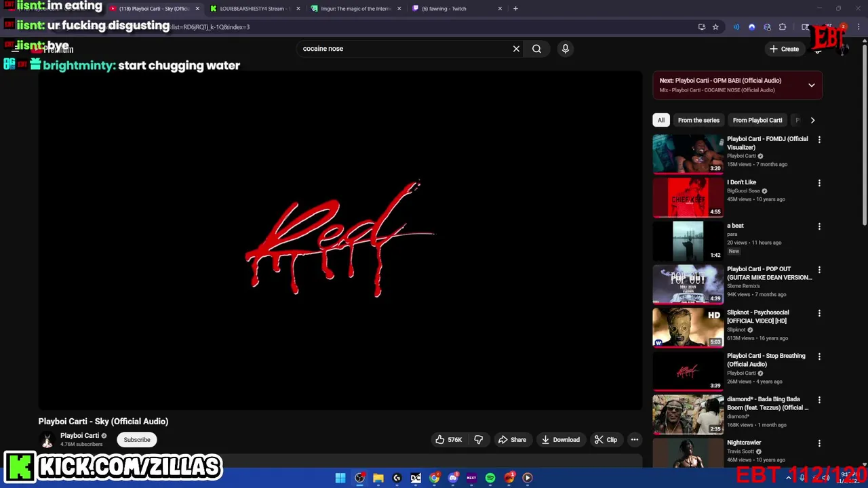The height and width of the screenshot is (488, 868).
Task: Like the Playboi Carti Sky video
Action: click(x=448, y=440)
